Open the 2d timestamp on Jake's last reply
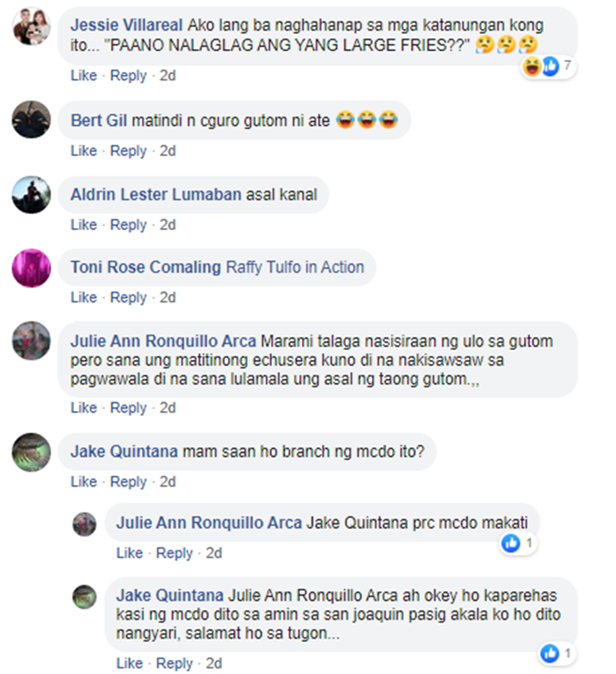The height and width of the screenshot is (674, 616). [x=214, y=663]
